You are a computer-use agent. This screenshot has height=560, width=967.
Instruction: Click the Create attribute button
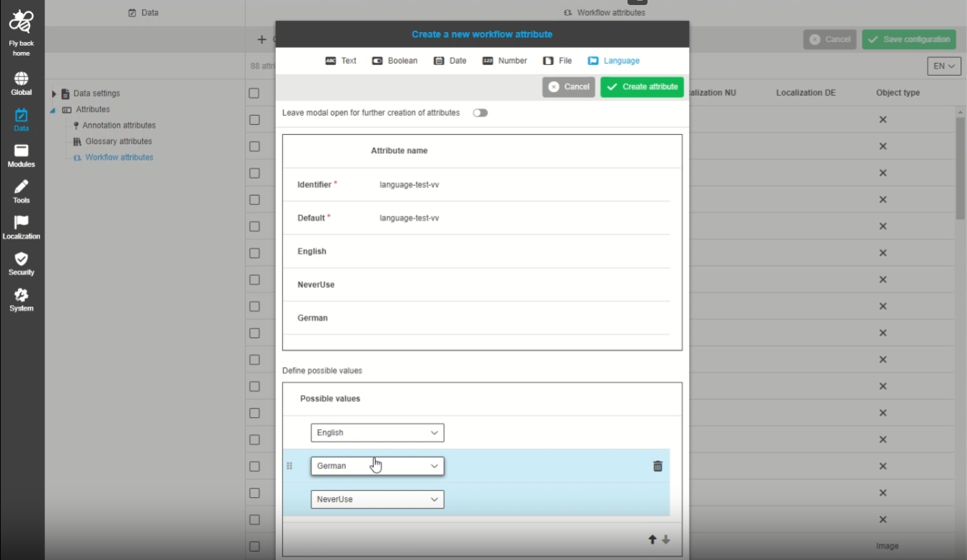click(642, 87)
